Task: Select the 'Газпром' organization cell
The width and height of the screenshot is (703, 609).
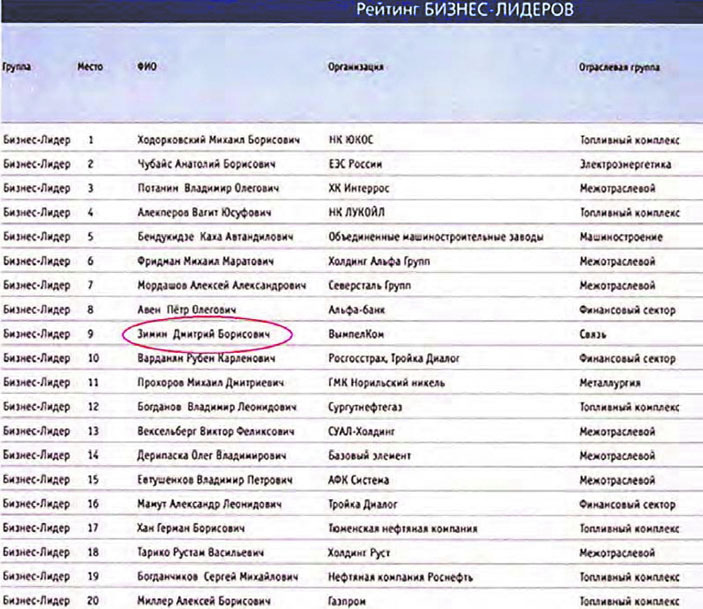Action: tap(349, 601)
